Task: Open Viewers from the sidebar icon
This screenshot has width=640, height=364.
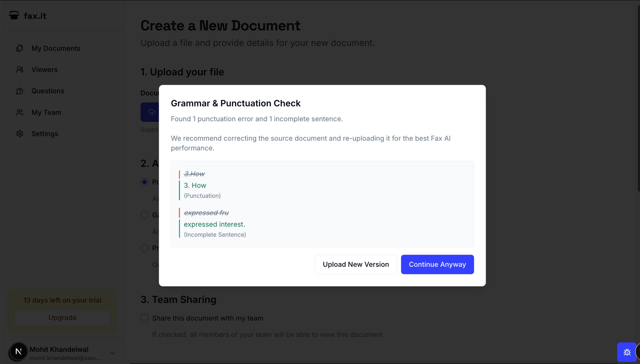Action: [x=20, y=69]
